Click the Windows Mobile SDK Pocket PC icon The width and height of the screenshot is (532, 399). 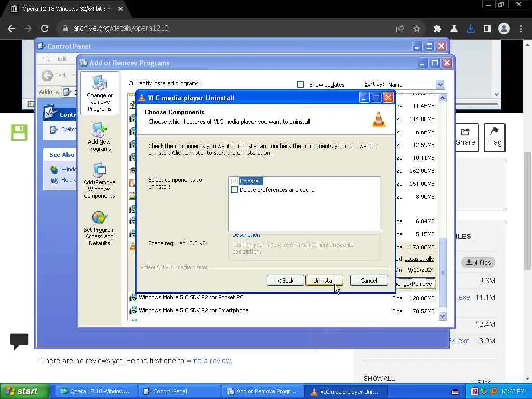click(132, 298)
